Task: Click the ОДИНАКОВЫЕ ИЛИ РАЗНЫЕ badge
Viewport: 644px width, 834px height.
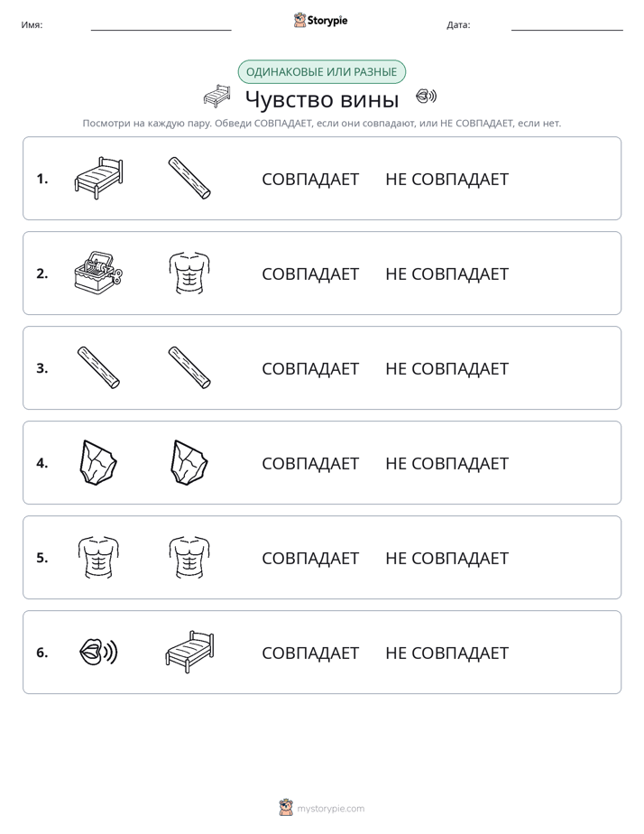Action: point(321,72)
